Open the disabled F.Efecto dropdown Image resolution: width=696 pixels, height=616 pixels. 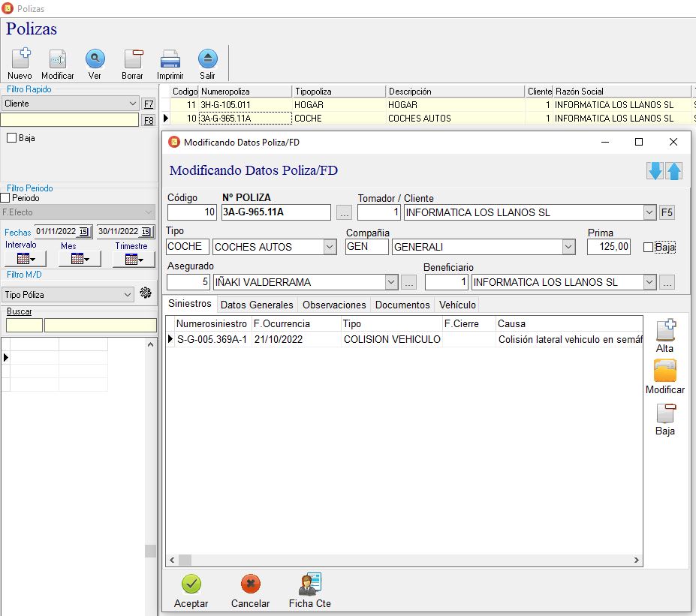[149, 212]
